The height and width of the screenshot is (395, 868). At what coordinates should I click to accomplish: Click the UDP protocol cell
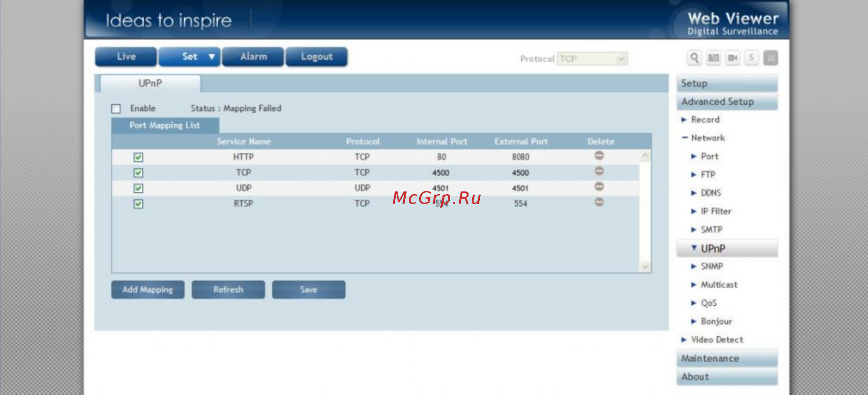362,188
